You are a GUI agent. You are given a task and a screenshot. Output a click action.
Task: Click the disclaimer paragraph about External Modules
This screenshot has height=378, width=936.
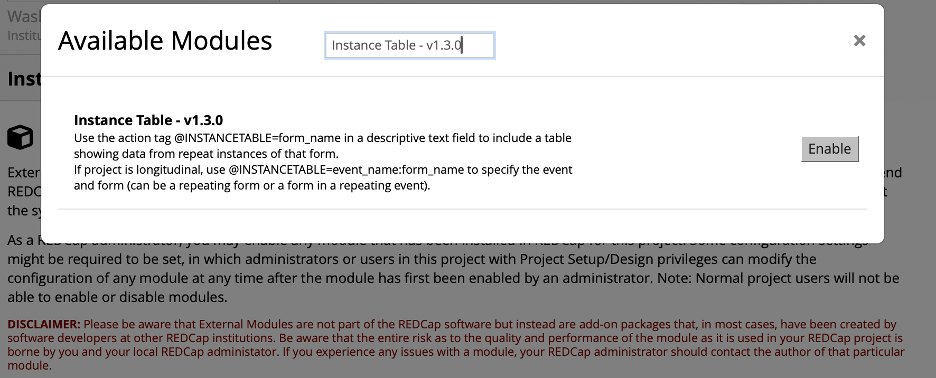coord(455,345)
